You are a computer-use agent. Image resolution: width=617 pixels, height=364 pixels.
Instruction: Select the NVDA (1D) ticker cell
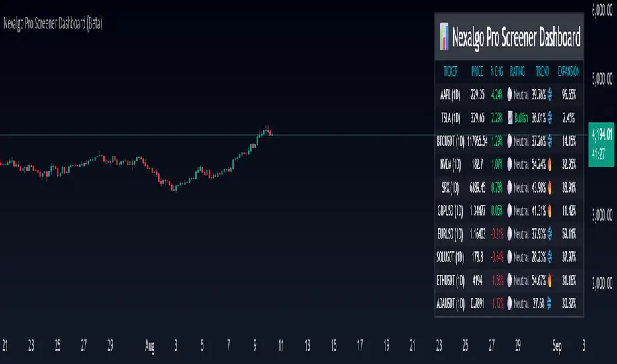[x=450, y=165]
